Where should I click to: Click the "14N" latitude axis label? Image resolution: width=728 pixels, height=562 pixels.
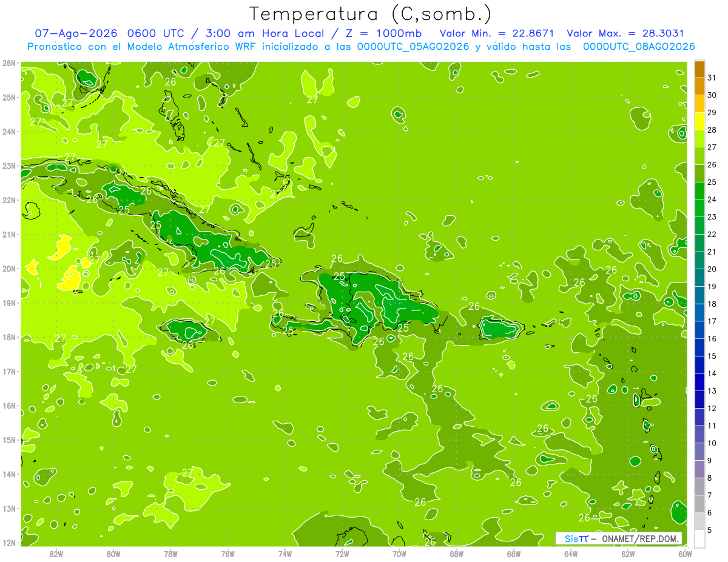tap(9, 474)
